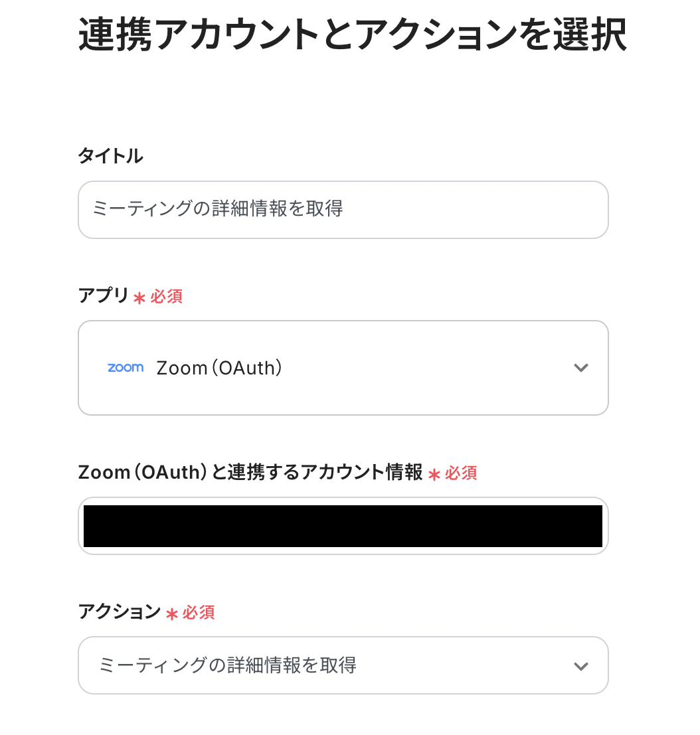Click the 必須 marker next to アクション
This screenshot has height=735, width=700.
(198, 613)
